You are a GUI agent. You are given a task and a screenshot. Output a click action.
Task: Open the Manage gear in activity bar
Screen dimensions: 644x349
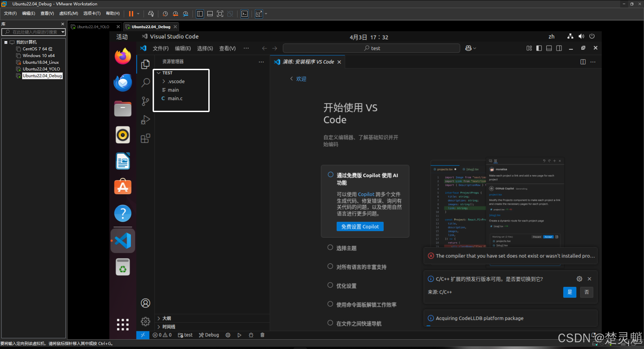tap(145, 321)
